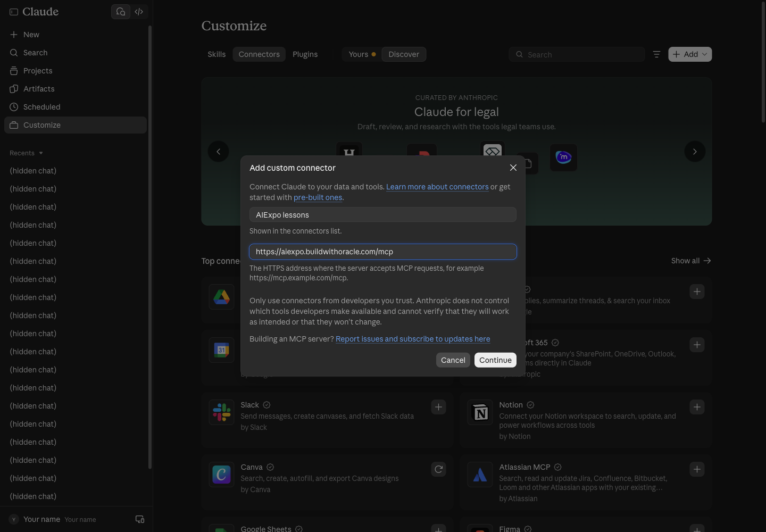Go to previous carousel slide
The width and height of the screenshot is (766, 532).
(218, 152)
